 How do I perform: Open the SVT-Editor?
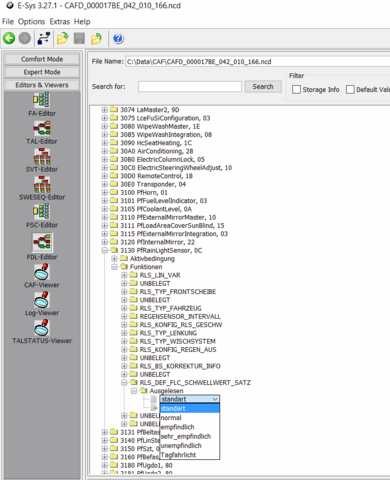pos(42,160)
